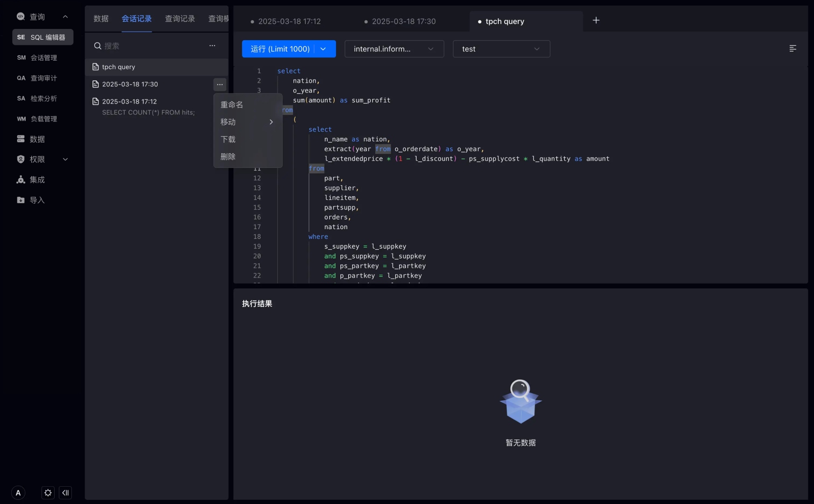This screenshot has height=504, width=814.
Task: Click 'lineitem,' on line 14
Action: [342, 198]
